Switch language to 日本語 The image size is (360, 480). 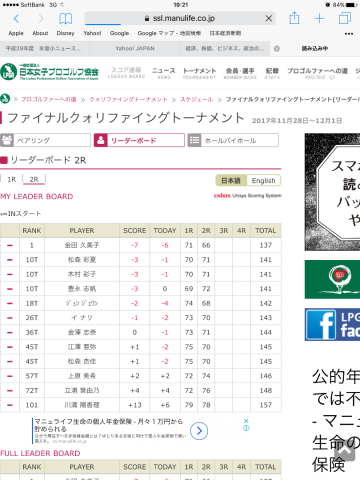pos(231,181)
